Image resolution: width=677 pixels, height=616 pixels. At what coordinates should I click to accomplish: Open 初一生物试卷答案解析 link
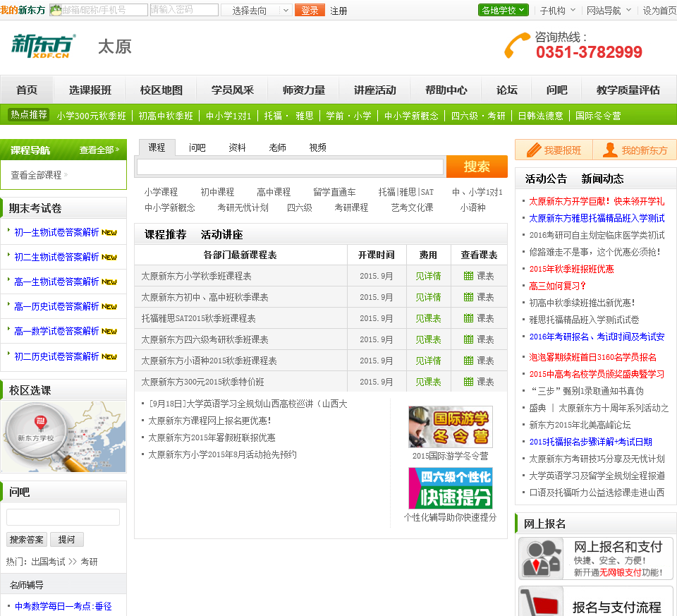click(56, 232)
